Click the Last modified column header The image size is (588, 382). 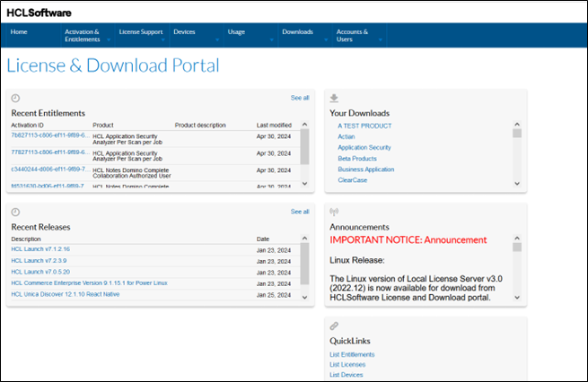point(274,125)
